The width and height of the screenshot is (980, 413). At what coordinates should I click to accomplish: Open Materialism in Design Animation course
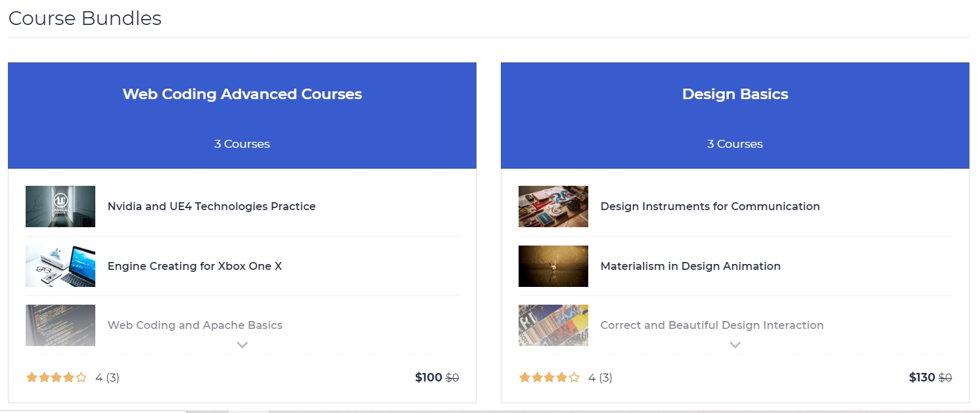[690, 266]
